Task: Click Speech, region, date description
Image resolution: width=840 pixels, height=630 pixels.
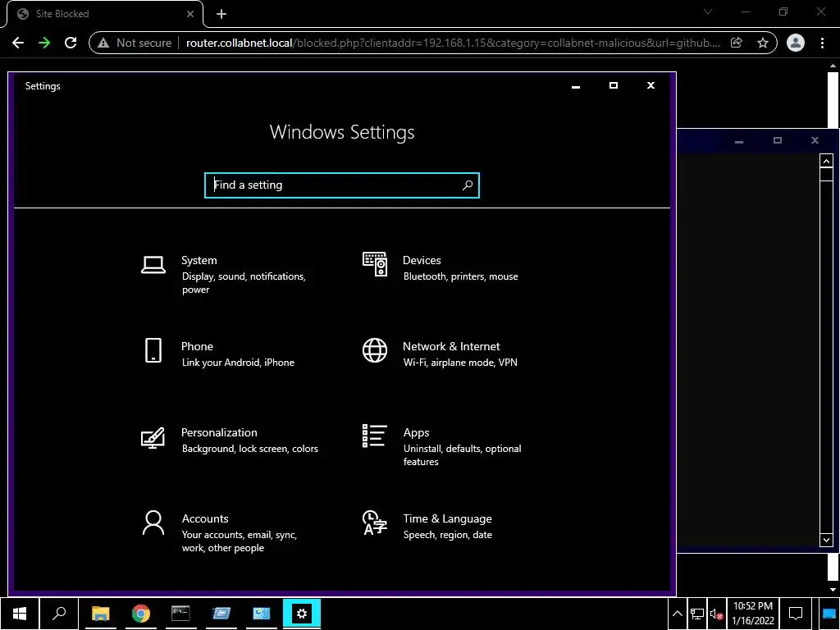Action: tap(447, 535)
